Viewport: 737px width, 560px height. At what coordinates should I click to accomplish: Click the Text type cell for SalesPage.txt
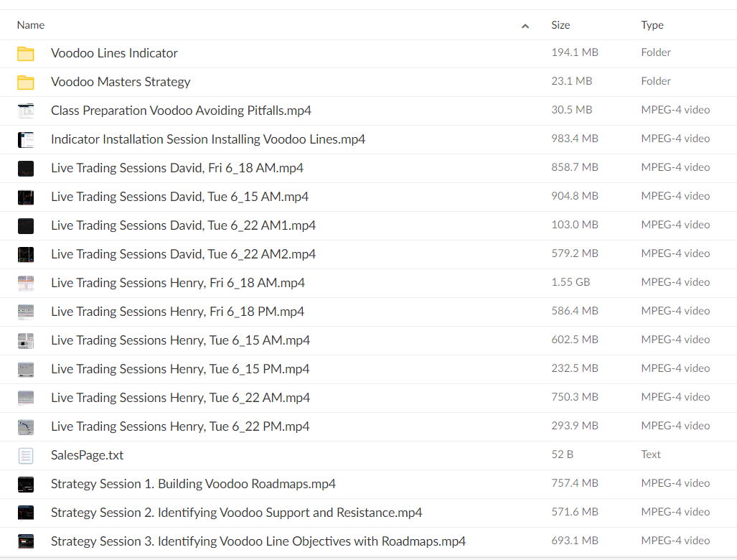[x=650, y=454]
